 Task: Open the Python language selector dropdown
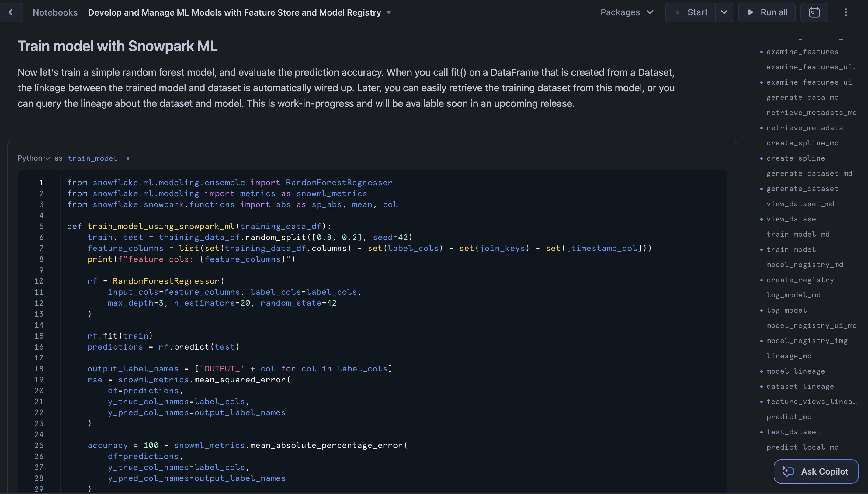pos(33,158)
